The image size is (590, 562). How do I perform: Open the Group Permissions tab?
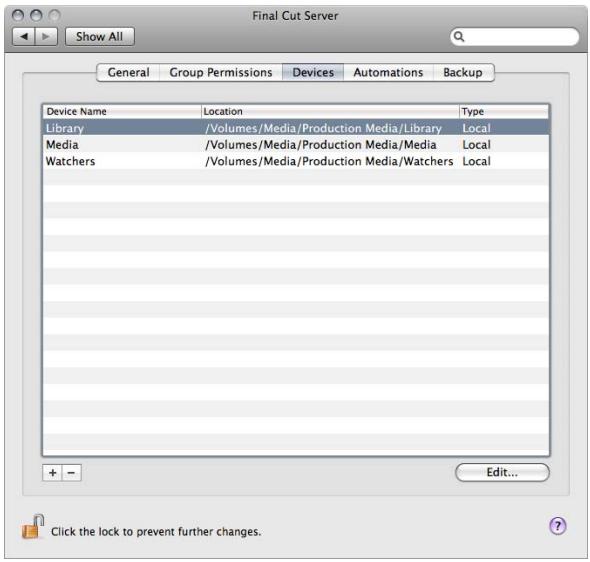click(221, 72)
